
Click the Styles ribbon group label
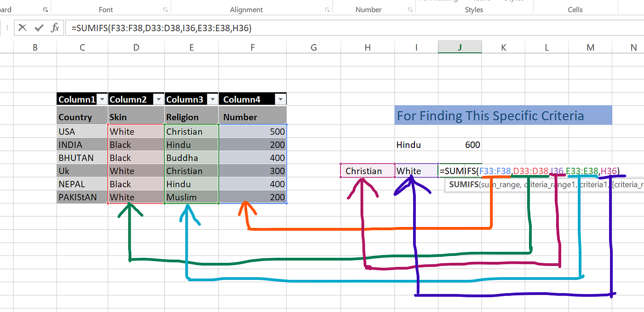(474, 9)
